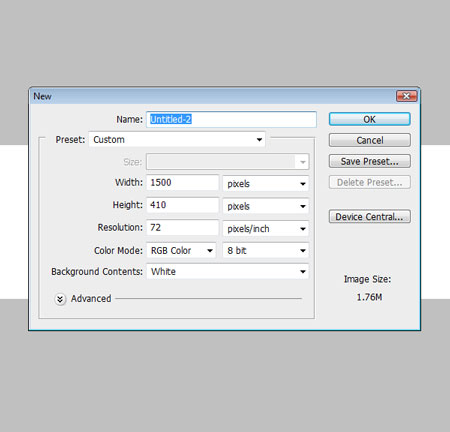
Task: Expand the Advanced options chevron icon
Action: [60, 299]
